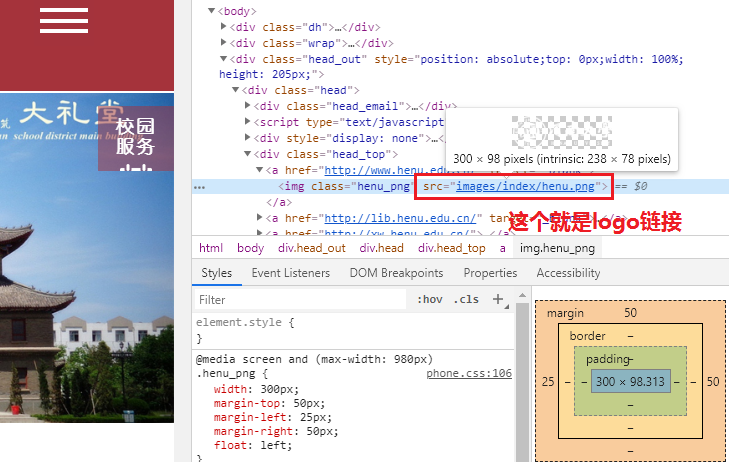This screenshot has height=462, width=729.
Task: Click the Filter styles input field
Action: pyautogui.click(x=300, y=300)
